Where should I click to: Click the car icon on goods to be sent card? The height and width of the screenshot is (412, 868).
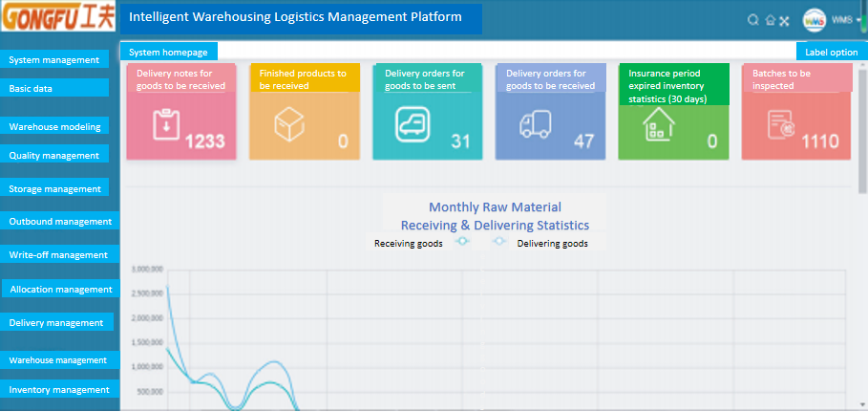pyautogui.click(x=413, y=123)
